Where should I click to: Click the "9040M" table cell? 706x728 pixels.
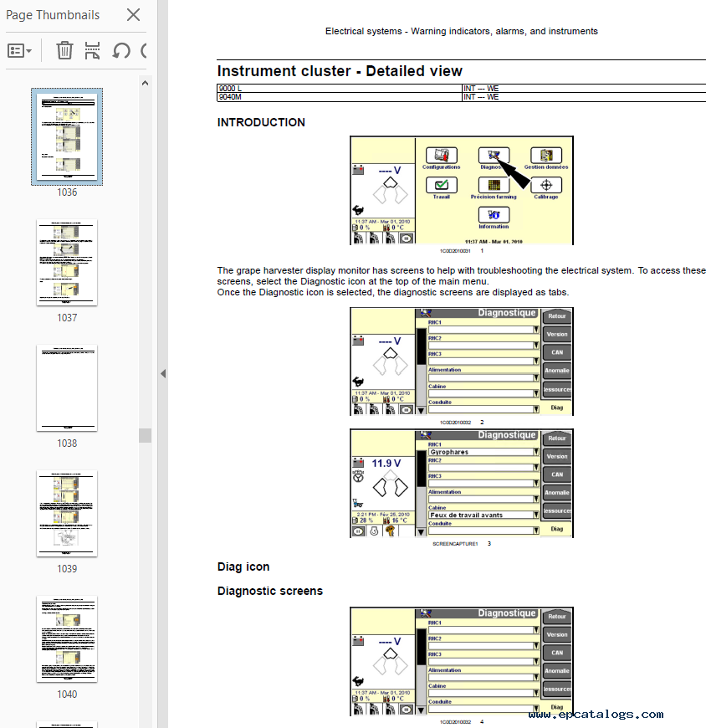point(340,97)
